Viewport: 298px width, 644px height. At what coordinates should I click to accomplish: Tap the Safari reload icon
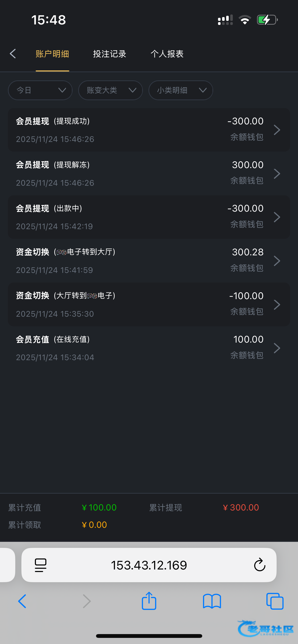[260, 565]
